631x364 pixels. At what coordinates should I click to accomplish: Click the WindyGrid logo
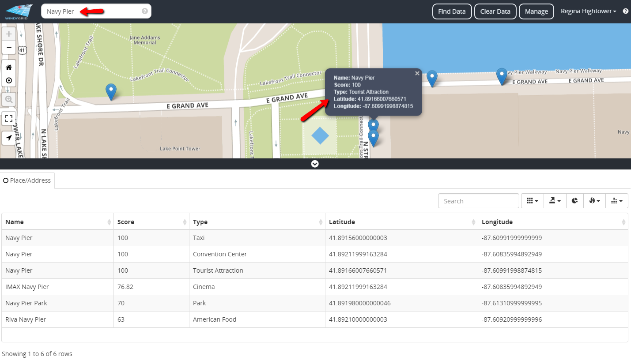tap(19, 11)
